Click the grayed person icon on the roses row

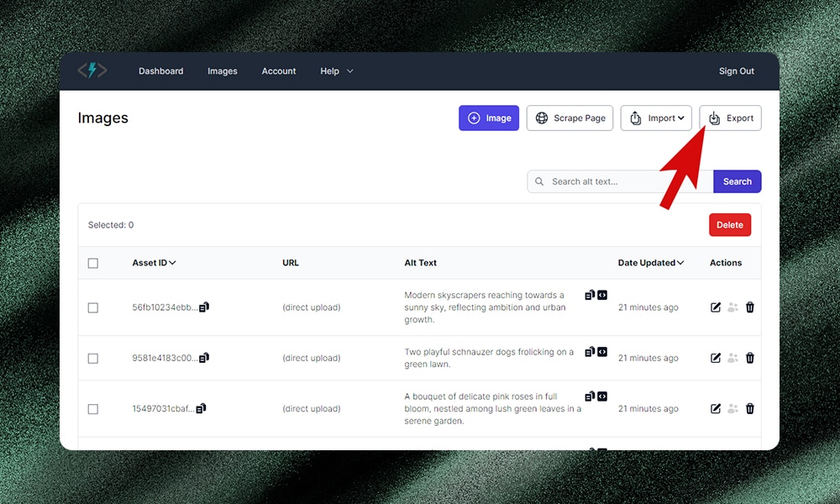point(732,408)
